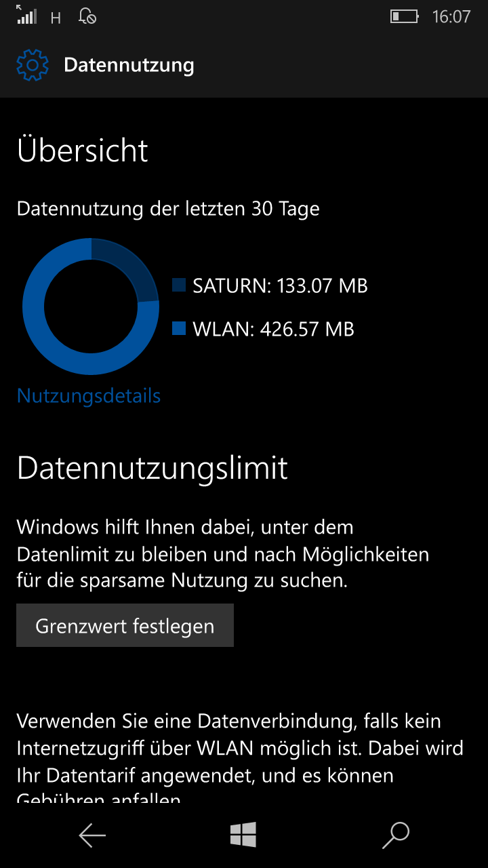Tap the search magnifier icon

(x=396, y=835)
